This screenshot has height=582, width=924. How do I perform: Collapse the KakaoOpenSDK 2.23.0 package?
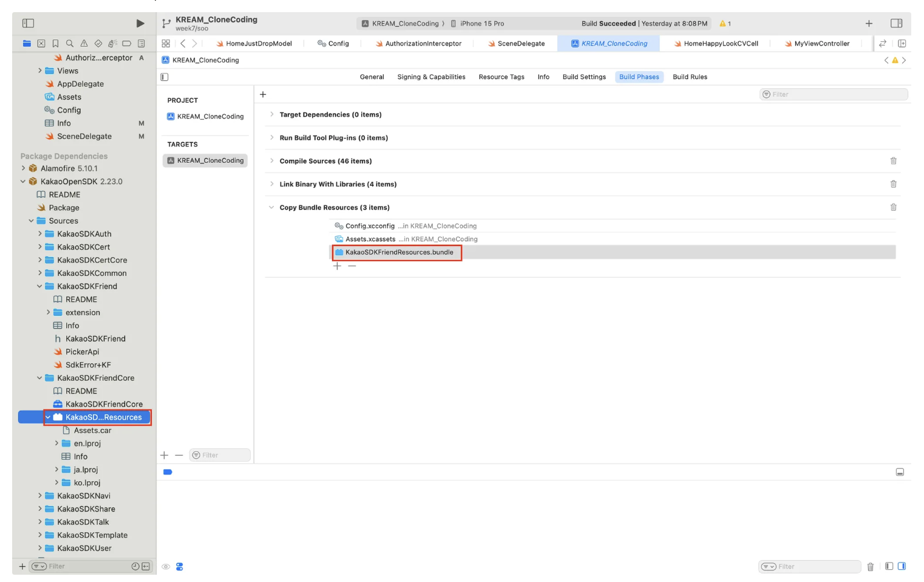click(23, 182)
